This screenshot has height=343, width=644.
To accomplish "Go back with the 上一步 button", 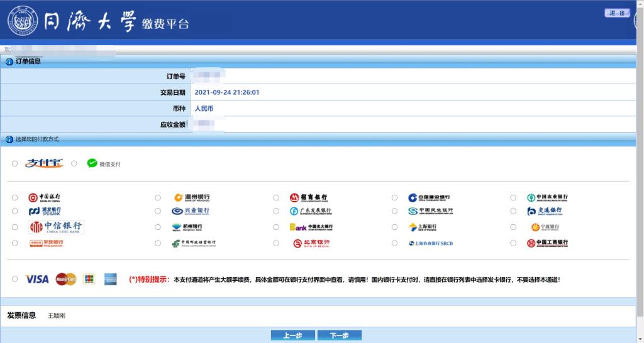I will [x=292, y=335].
